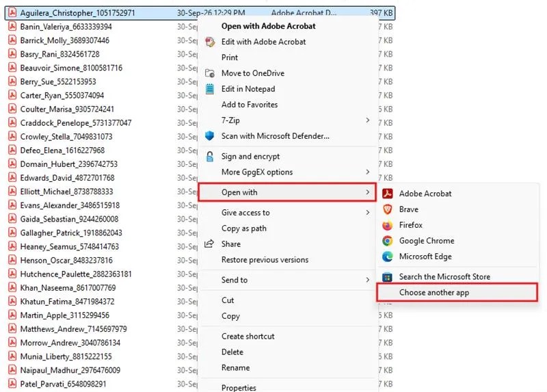
Task: Click PDF icon beside Defeo_Elena file
Action: point(12,150)
